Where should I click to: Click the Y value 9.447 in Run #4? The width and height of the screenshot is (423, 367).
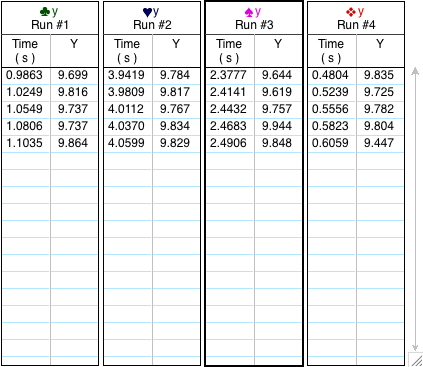380,143
